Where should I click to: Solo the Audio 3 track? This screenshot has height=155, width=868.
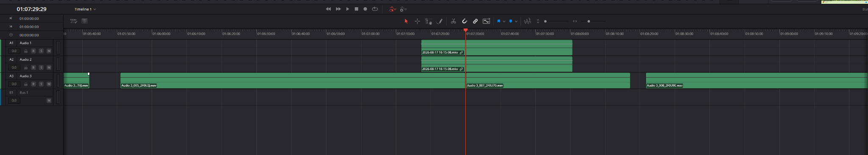[x=41, y=84]
